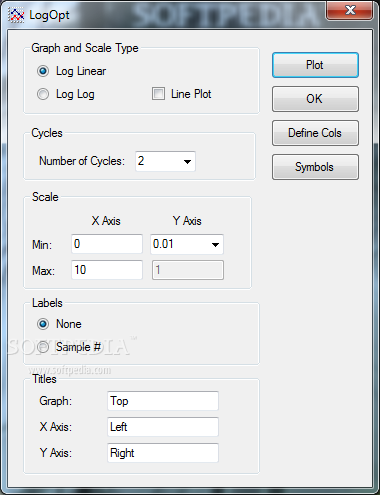Select the Log Linear radio button
The image size is (380, 495).
(43, 71)
